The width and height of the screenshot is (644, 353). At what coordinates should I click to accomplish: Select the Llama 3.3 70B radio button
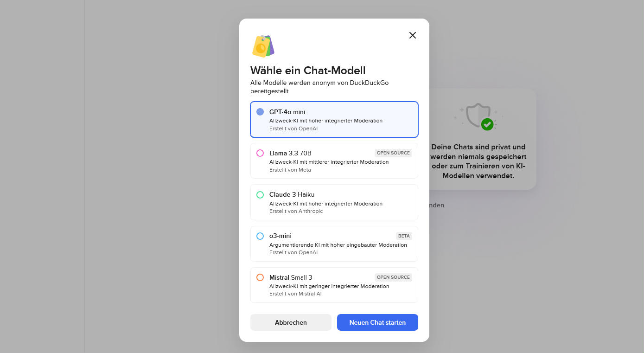point(260,153)
